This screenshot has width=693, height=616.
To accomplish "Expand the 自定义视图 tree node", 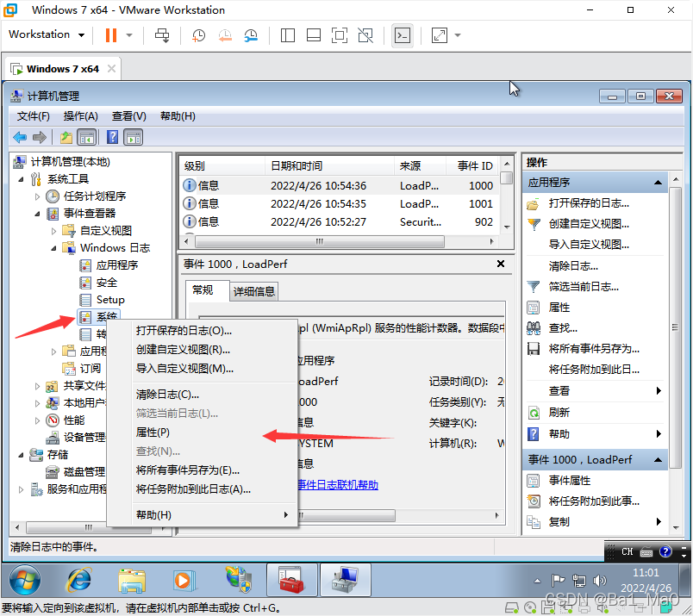I will tap(53, 231).
